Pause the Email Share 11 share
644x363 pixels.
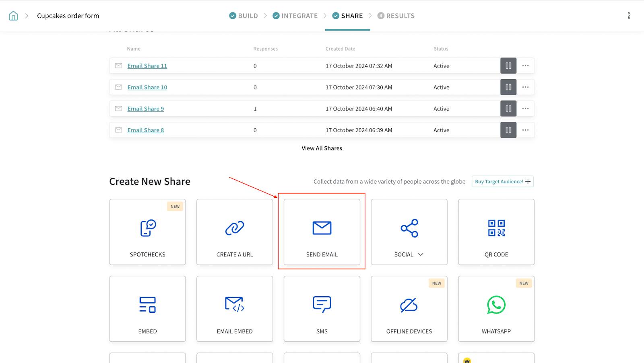[508, 66]
